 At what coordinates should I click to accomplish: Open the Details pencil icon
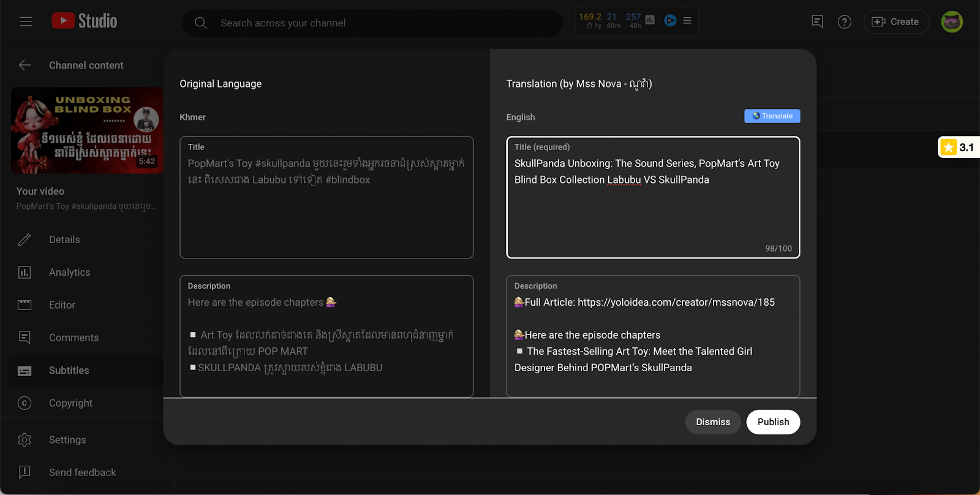[24, 240]
